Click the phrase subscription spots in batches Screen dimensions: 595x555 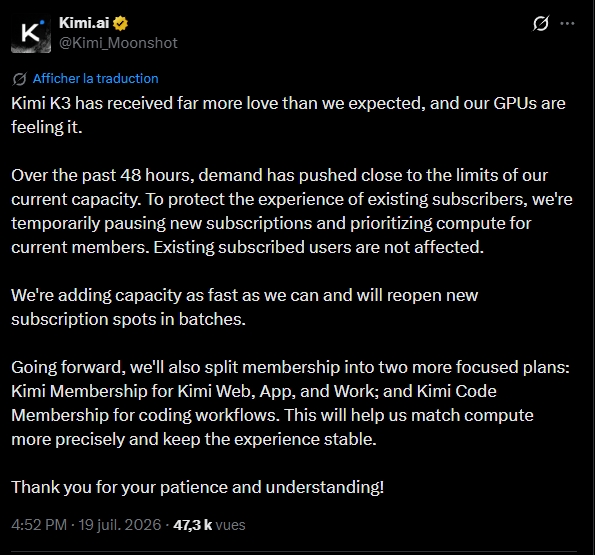(x=128, y=319)
